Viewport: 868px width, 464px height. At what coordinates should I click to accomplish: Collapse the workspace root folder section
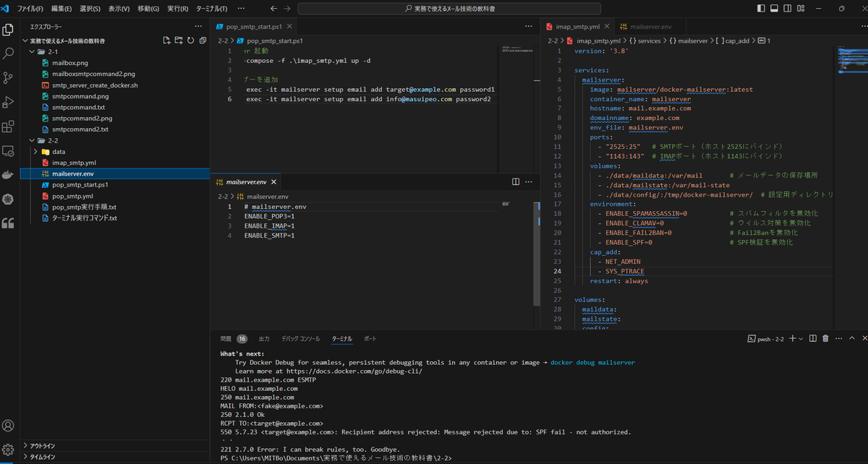tap(25, 41)
